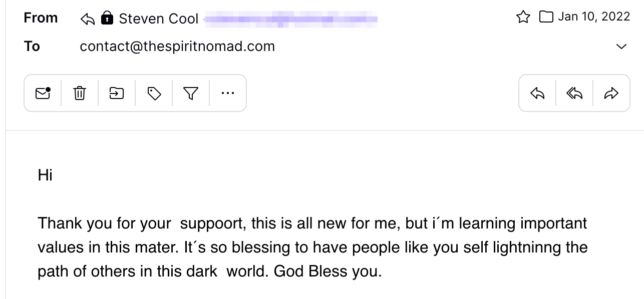
Task: Click the reply all double-arrow icon
Action: coord(574,93)
